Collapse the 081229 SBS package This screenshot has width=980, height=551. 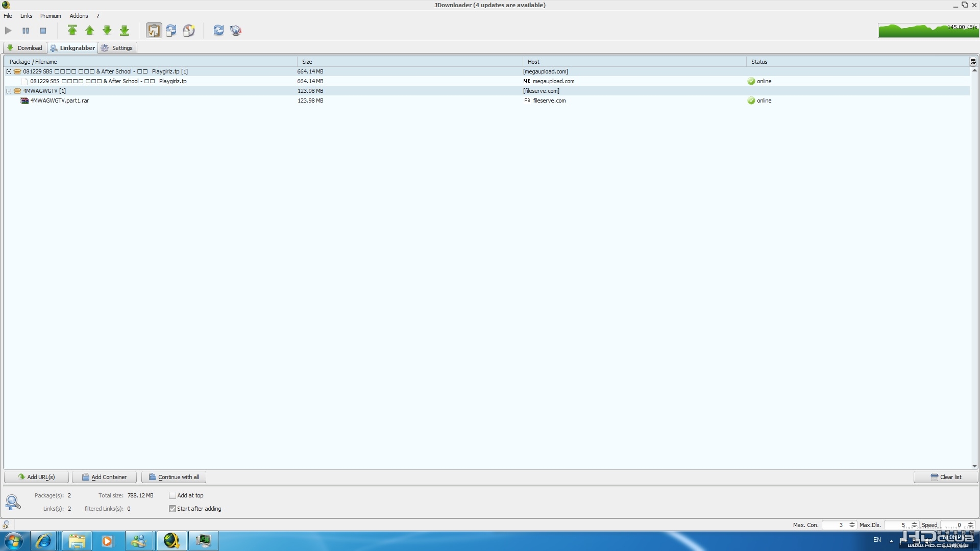pyautogui.click(x=9, y=71)
